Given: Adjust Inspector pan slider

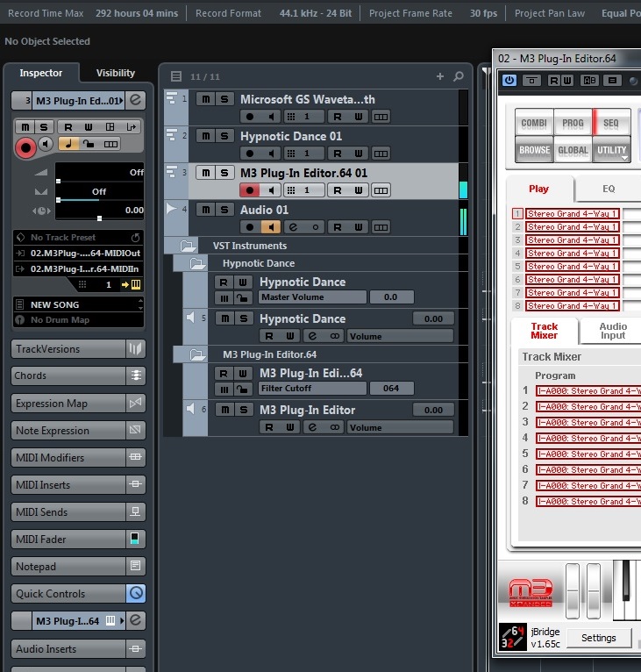Looking at the screenshot, I should click(x=99, y=191).
